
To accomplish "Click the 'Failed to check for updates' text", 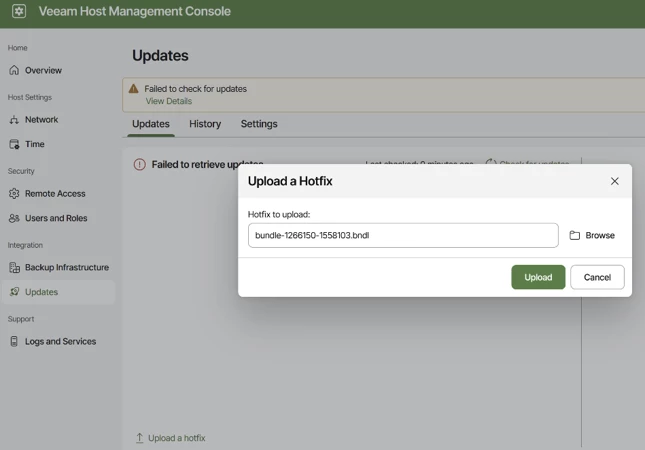I will [x=195, y=89].
